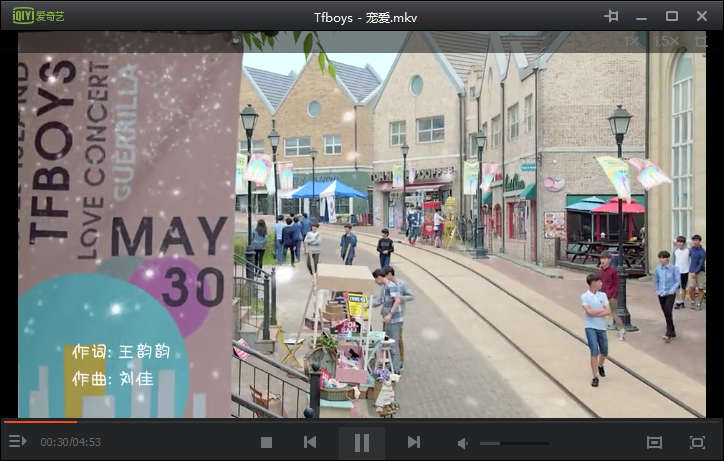Close the iQIYI player window
The width and height of the screenshot is (724, 461).
tap(703, 16)
